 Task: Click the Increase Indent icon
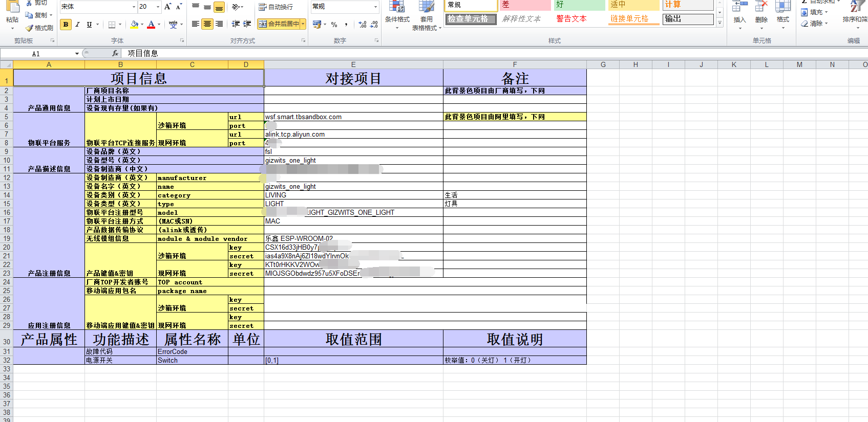(247, 24)
